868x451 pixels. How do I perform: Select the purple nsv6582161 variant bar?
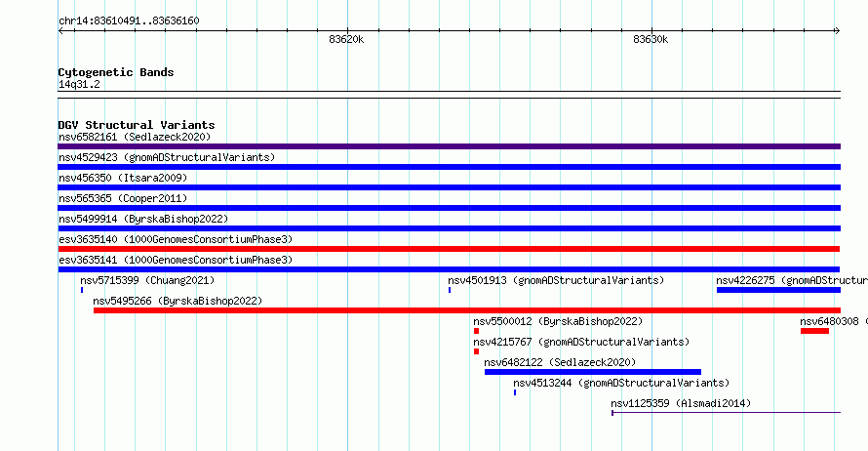pos(449,146)
